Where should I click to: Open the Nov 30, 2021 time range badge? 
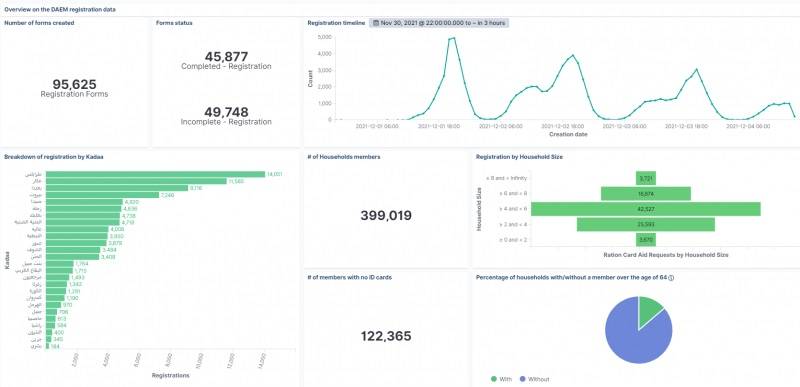pyautogui.click(x=439, y=23)
